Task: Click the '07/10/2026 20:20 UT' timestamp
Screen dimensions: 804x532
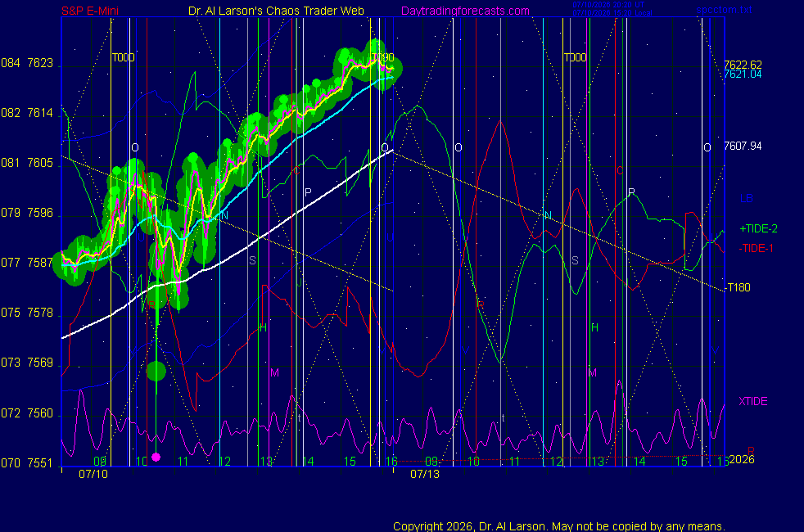Action: (x=608, y=5)
